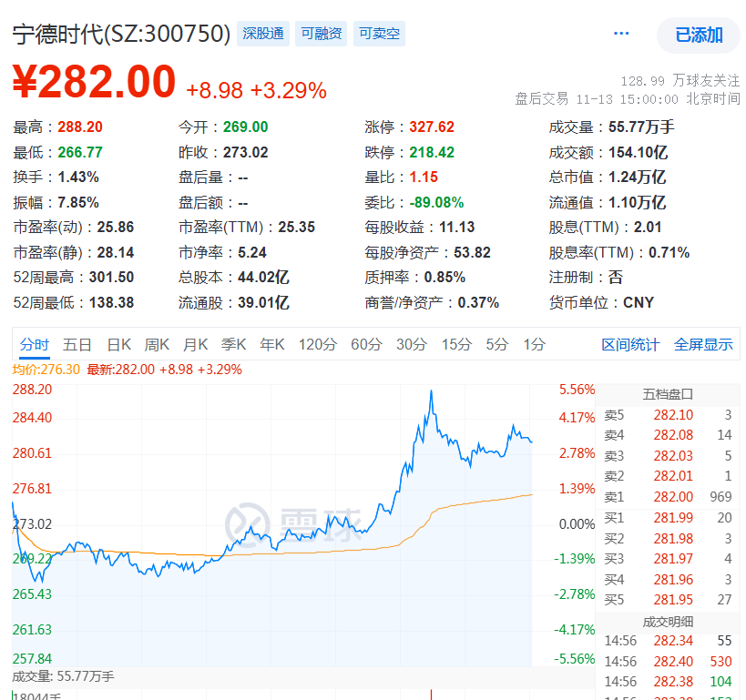Click the 可卖空 badge
Viewport: 746px width, 700px height.
pyautogui.click(x=378, y=34)
